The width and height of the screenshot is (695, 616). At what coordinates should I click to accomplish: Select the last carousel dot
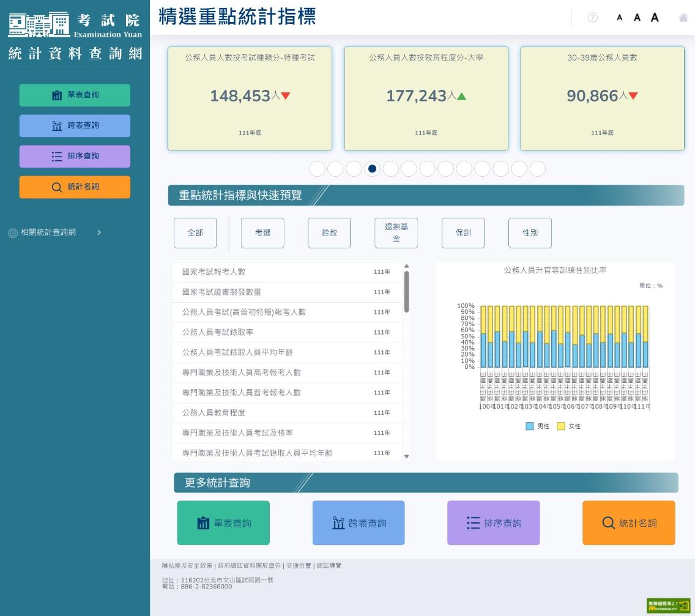(x=537, y=169)
